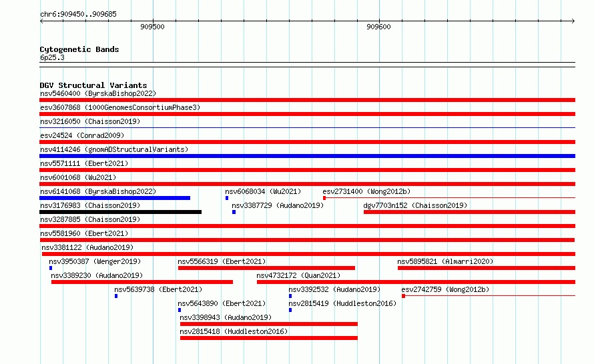Image resolution: width=594 pixels, height=364 pixels.
Task: Click the 6p25.3 band label
Action: [x=52, y=57]
